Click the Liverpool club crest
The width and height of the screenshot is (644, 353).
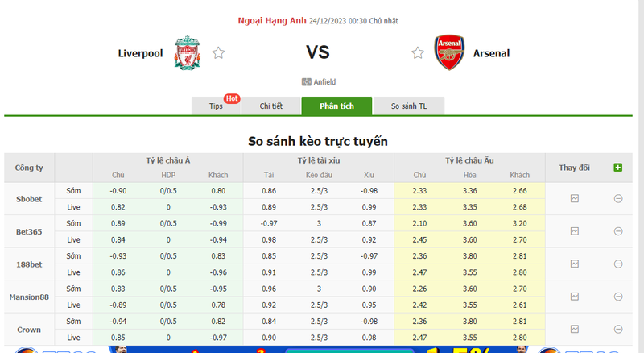(x=187, y=52)
